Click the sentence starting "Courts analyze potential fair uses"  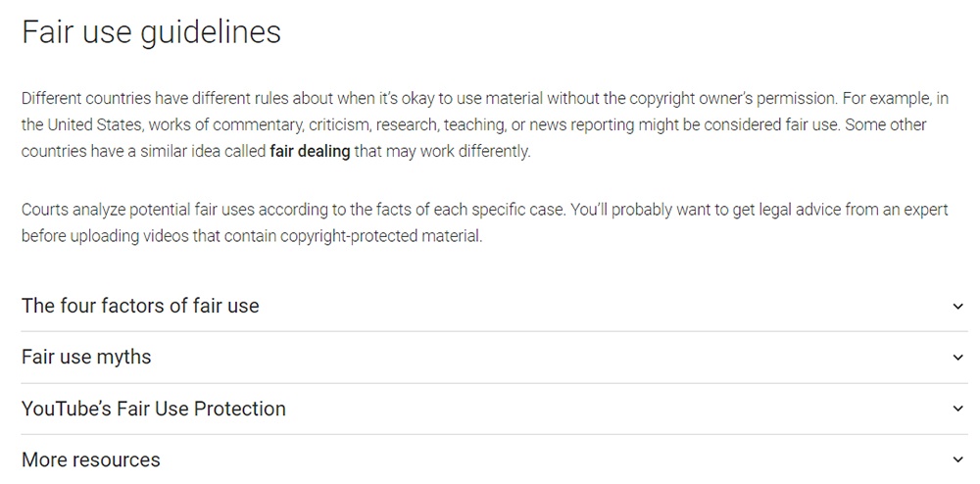[295, 210]
